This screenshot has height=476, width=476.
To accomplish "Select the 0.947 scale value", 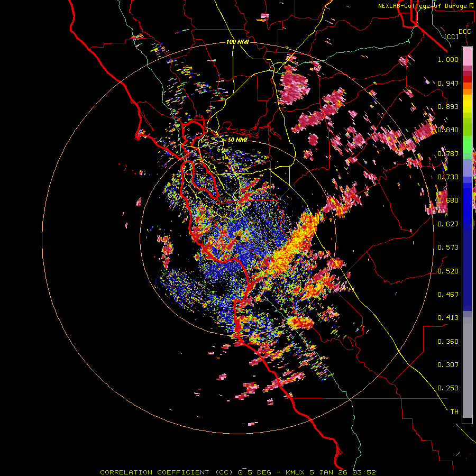I will (448, 83).
